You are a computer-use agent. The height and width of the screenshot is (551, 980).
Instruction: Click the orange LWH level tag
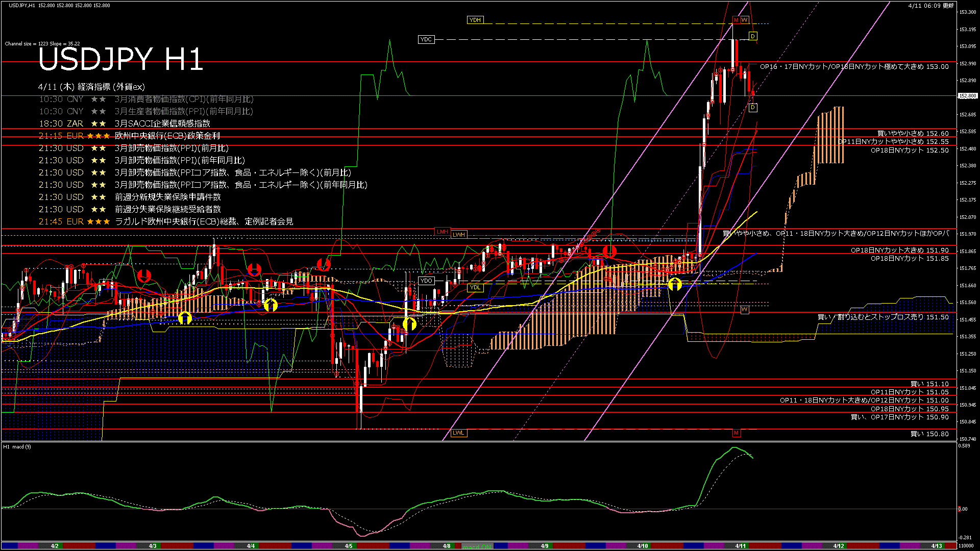click(x=458, y=235)
